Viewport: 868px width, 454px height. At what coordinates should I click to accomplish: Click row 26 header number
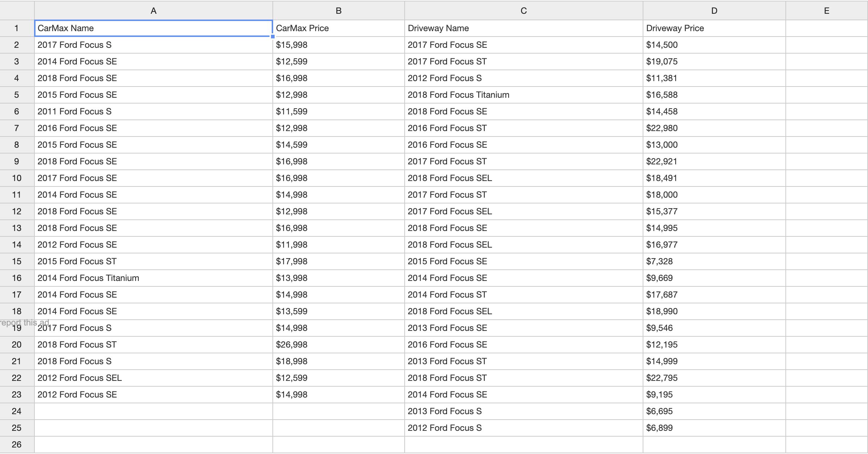point(17,445)
